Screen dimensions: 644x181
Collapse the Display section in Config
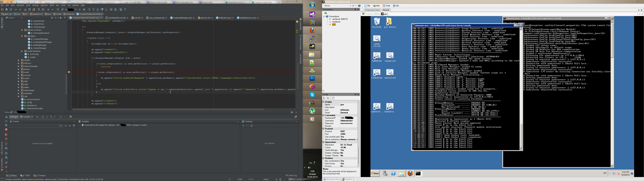point(323,102)
